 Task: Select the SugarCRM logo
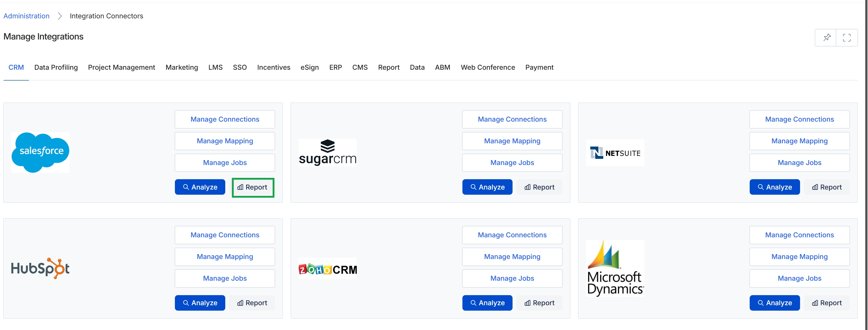328,153
